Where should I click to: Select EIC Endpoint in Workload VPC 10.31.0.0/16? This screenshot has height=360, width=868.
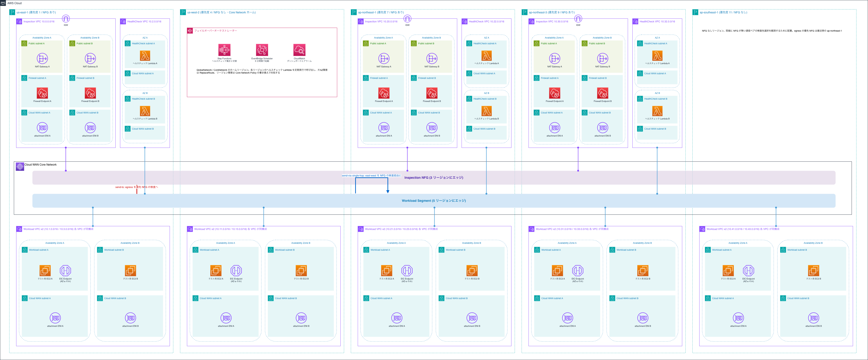click(577, 271)
